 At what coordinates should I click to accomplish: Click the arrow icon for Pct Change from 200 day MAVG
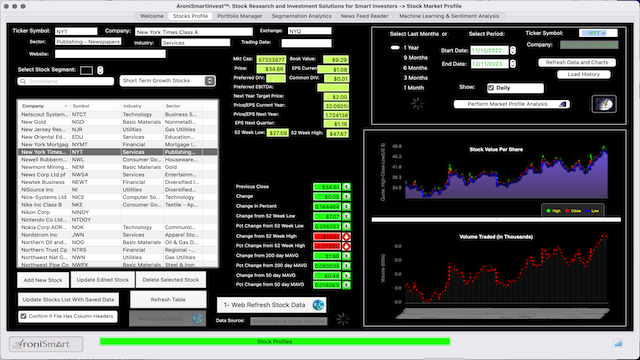click(346, 266)
